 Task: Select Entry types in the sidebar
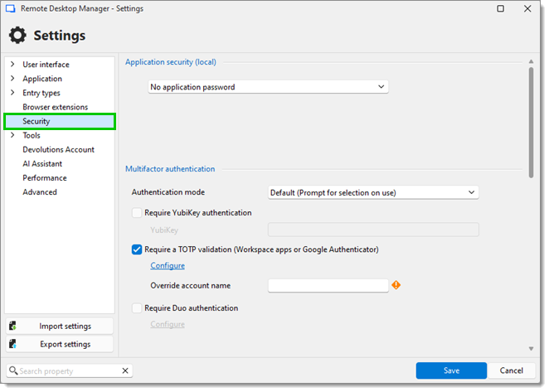(41, 93)
